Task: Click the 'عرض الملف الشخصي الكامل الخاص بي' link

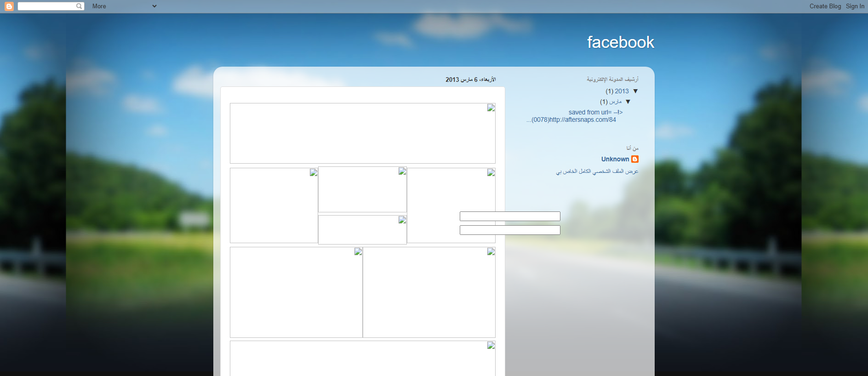Action: [x=597, y=171]
